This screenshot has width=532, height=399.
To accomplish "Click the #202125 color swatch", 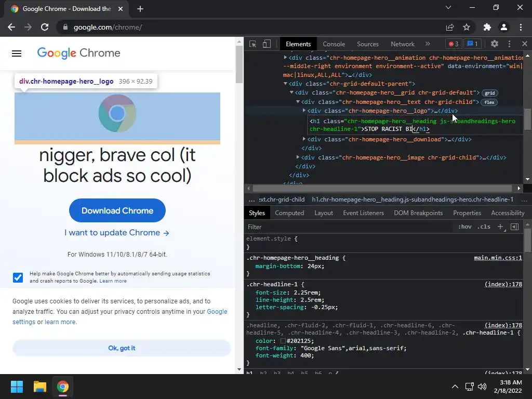I will point(283,341).
